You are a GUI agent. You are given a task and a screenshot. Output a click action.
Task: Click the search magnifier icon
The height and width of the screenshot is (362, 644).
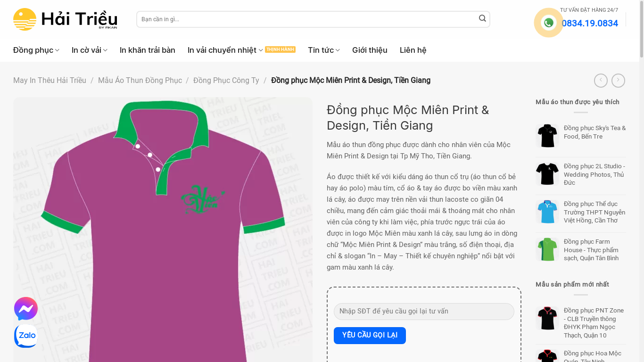coord(482,18)
